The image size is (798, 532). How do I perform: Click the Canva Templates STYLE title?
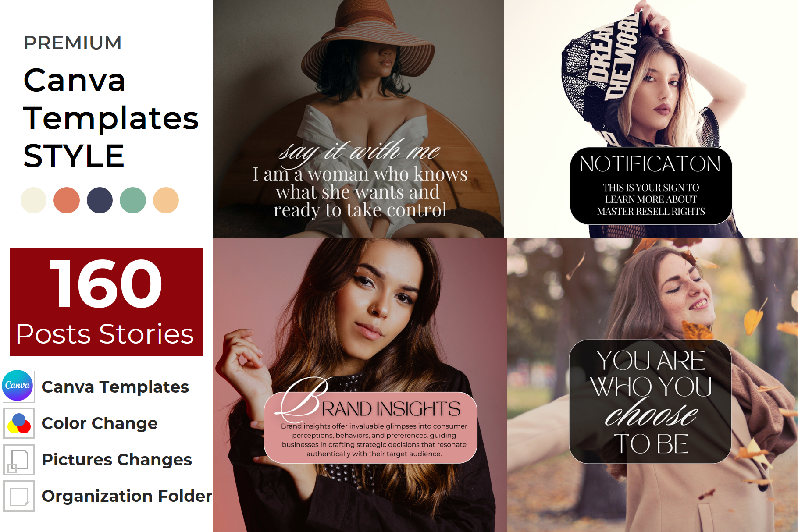[x=111, y=118]
